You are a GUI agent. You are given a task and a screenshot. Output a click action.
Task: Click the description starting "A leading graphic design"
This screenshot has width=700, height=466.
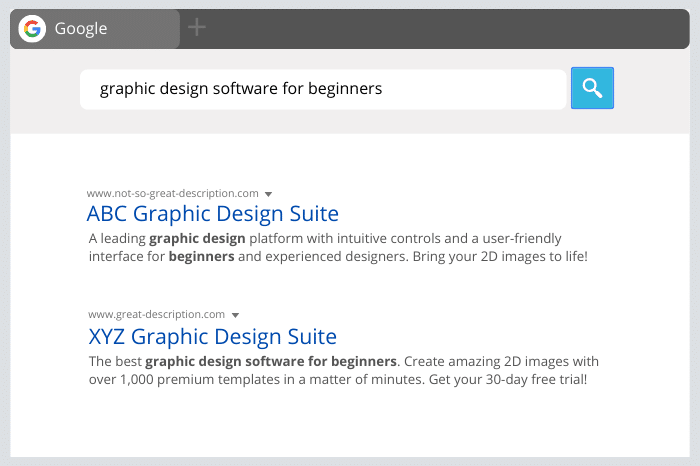coord(338,247)
